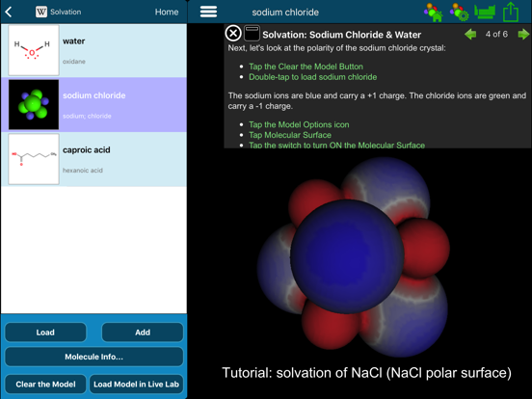532x399 pixels.
Task: Go to next tutorial page arrow
Action: pos(522,35)
